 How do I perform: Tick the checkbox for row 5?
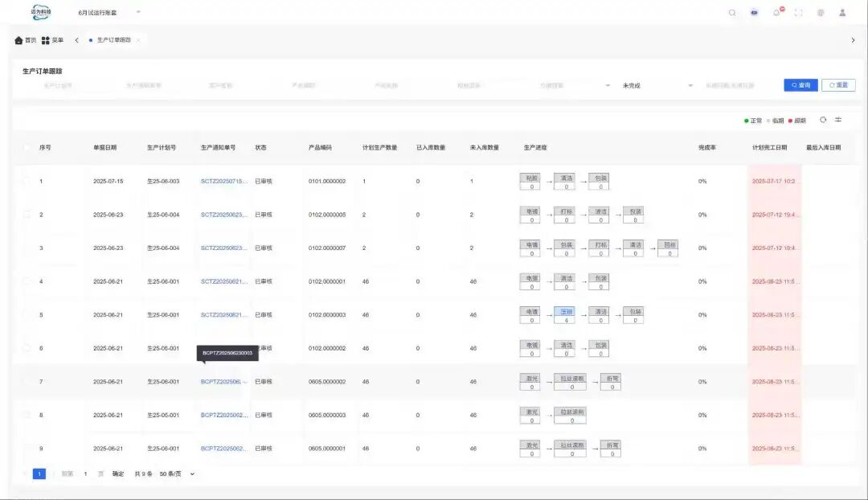27,314
